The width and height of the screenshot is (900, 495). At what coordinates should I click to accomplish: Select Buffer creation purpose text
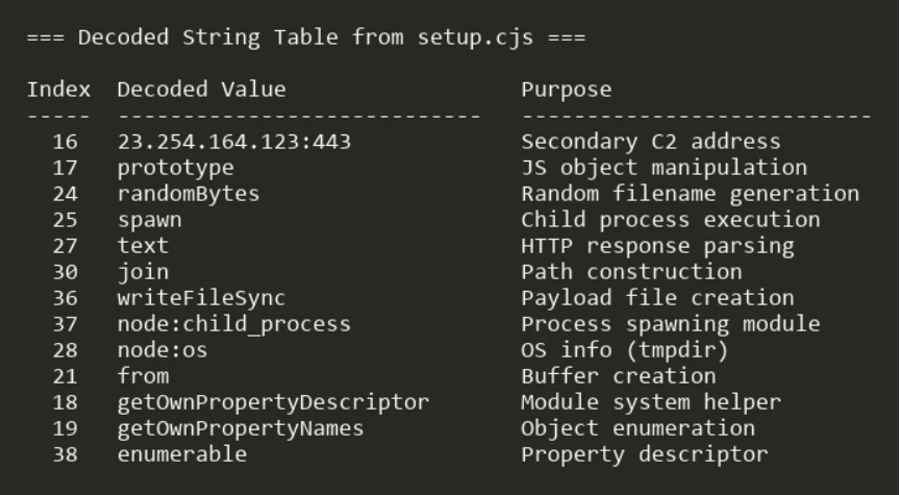click(x=619, y=376)
